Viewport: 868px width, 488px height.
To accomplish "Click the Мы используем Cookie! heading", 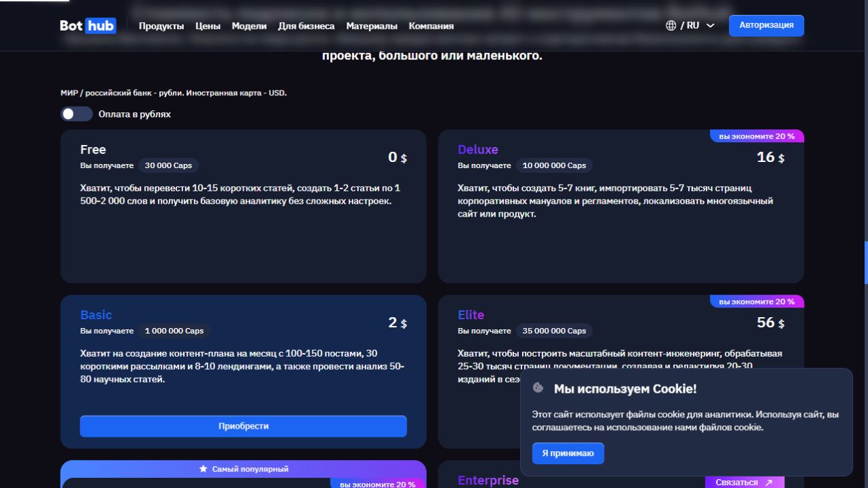I will [625, 389].
